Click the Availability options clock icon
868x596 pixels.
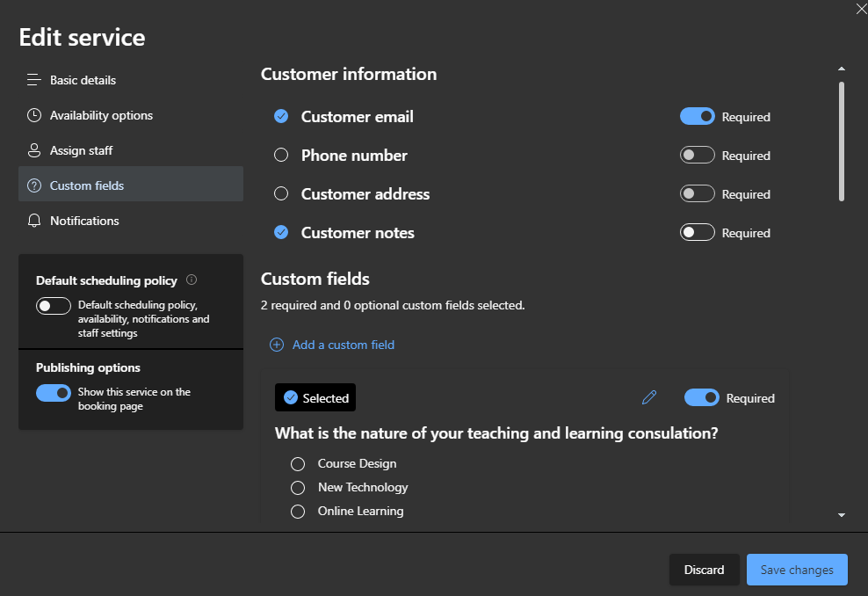tap(34, 115)
